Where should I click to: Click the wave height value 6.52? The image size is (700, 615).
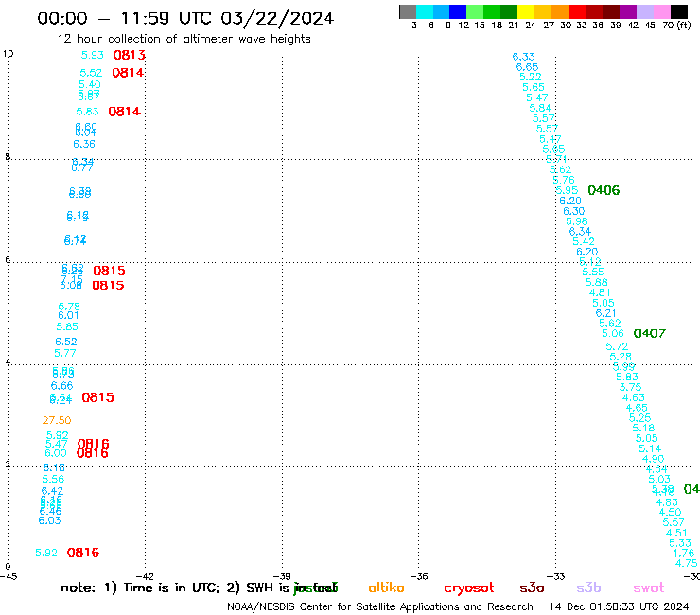(x=66, y=342)
